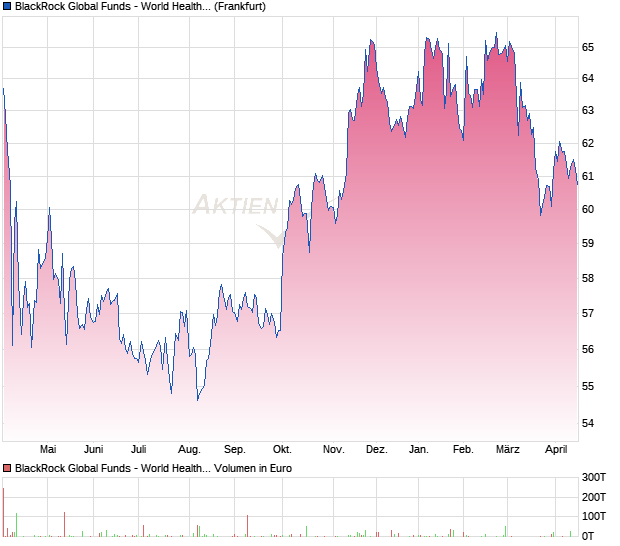
Task: Click the price axis value 60
Action: coord(588,209)
